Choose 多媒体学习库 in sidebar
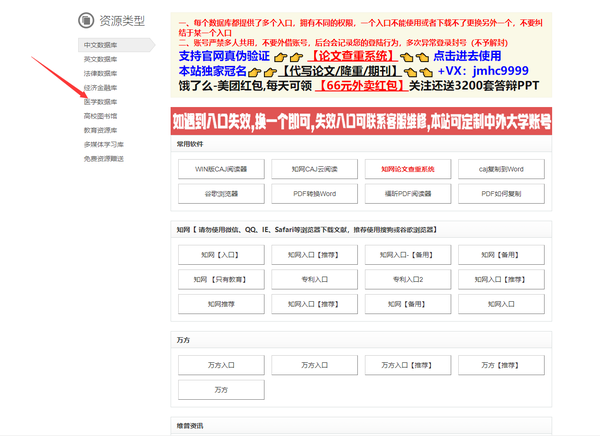Viewport: 600px width, 440px height. tap(104, 144)
